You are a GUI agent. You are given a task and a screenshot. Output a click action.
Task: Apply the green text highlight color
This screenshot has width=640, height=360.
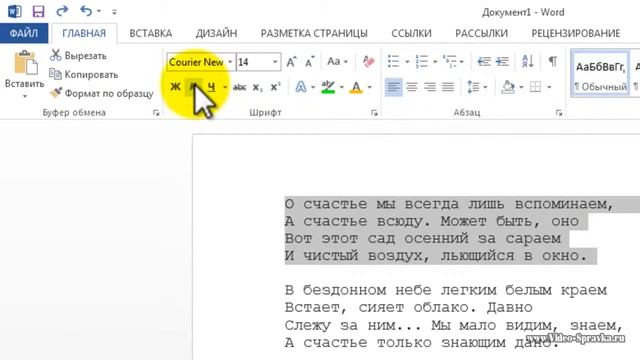328,87
